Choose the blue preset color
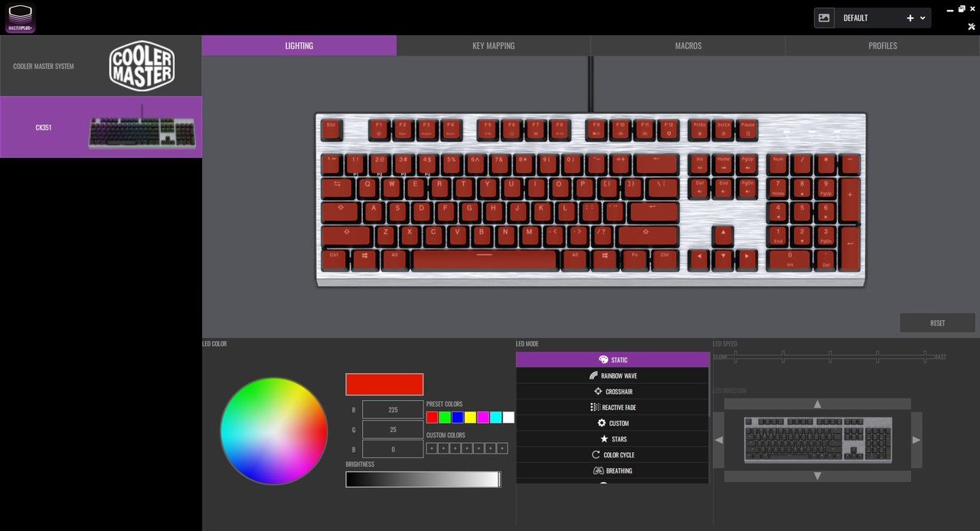The image size is (980, 531). [x=458, y=418]
